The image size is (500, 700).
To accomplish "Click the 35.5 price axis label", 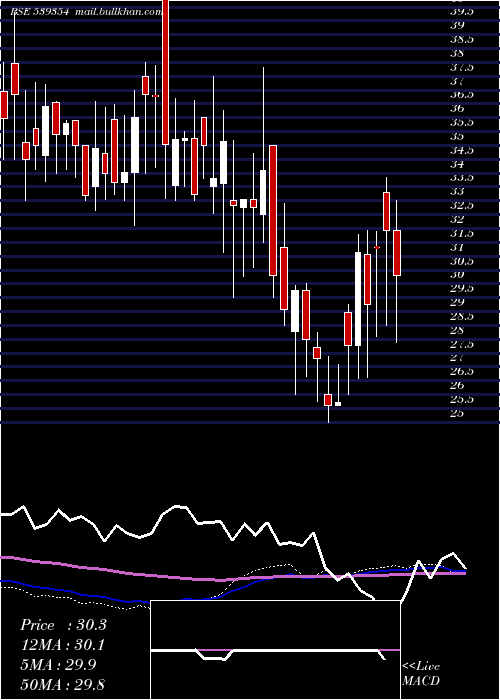I will [x=461, y=122].
